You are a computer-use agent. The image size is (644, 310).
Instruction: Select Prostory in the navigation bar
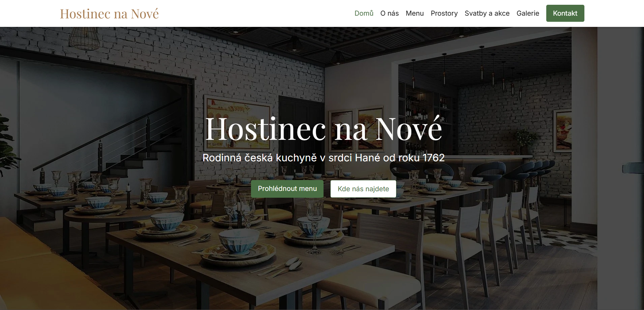click(444, 13)
